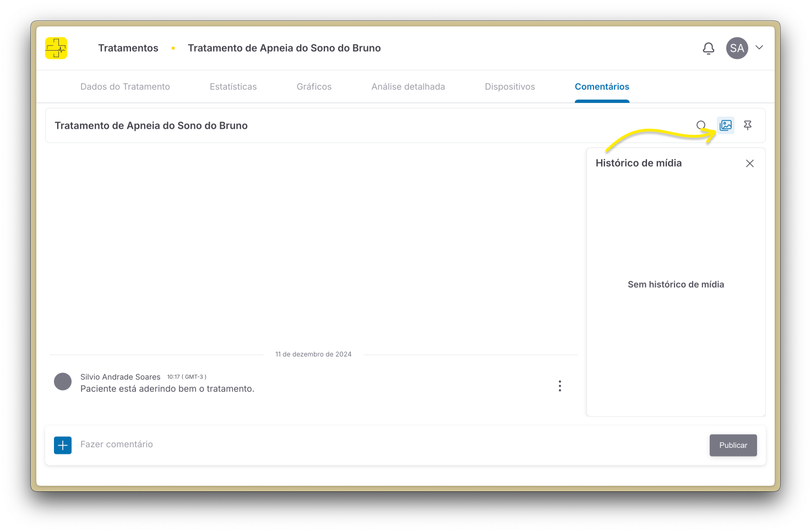Switch to the Dados do Tratamento tab
811x532 pixels.
(x=125, y=87)
